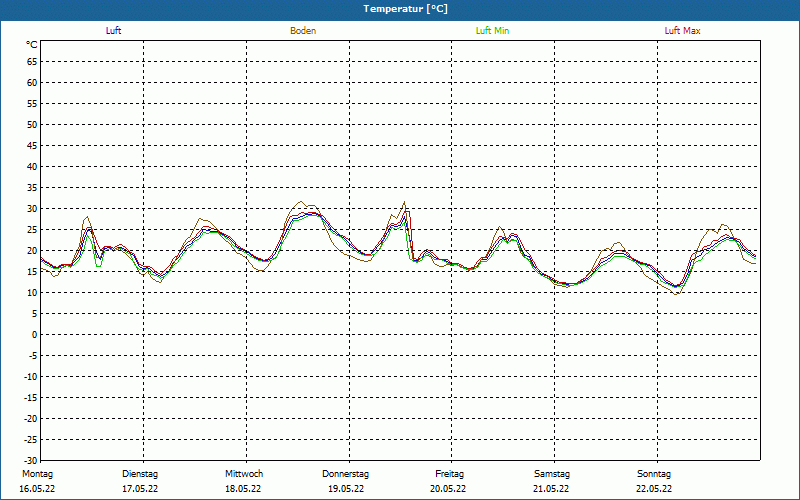Click the 60 y-axis value
The image size is (800, 500).
(x=32, y=83)
